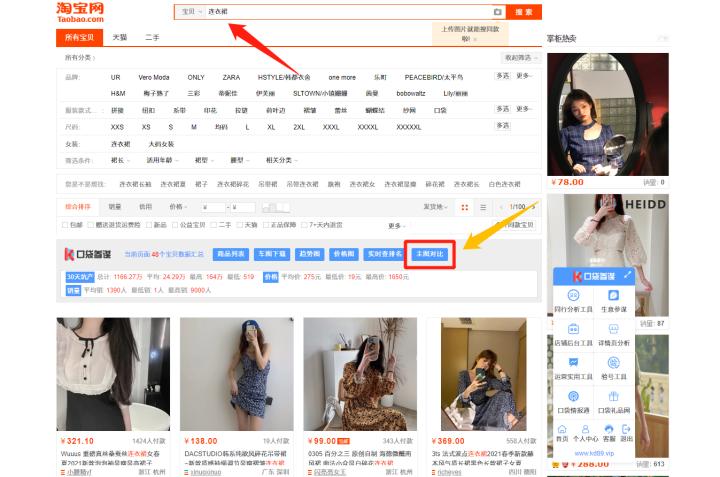Image resolution: width=720 pixels, height=477 pixels.
Task: Click the orange 搜索 button
Action: (523, 12)
